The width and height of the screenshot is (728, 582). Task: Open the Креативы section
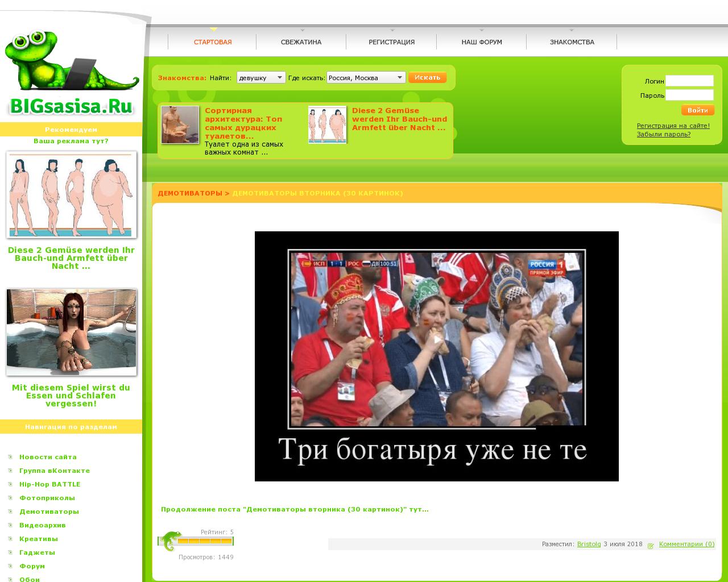click(x=39, y=539)
